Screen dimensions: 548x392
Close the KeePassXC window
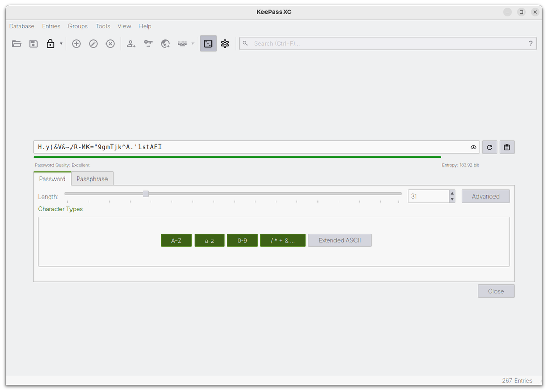click(535, 12)
